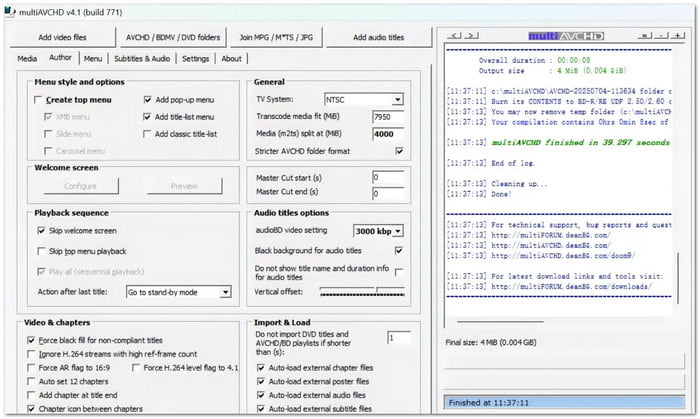Enable the Create top menu checkbox
This screenshot has height=419, width=700.
tap(38, 100)
